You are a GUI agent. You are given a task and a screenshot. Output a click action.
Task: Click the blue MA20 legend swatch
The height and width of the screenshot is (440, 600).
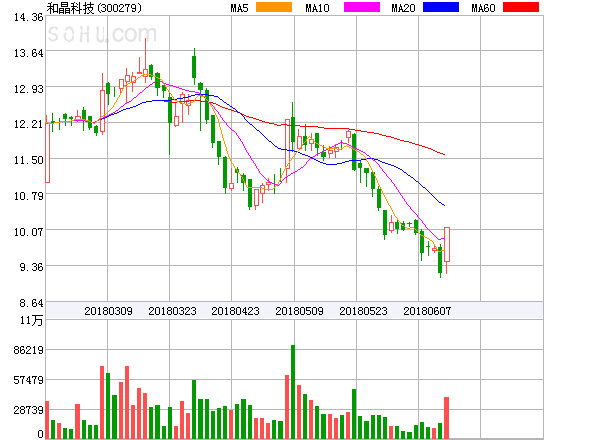click(441, 7)
